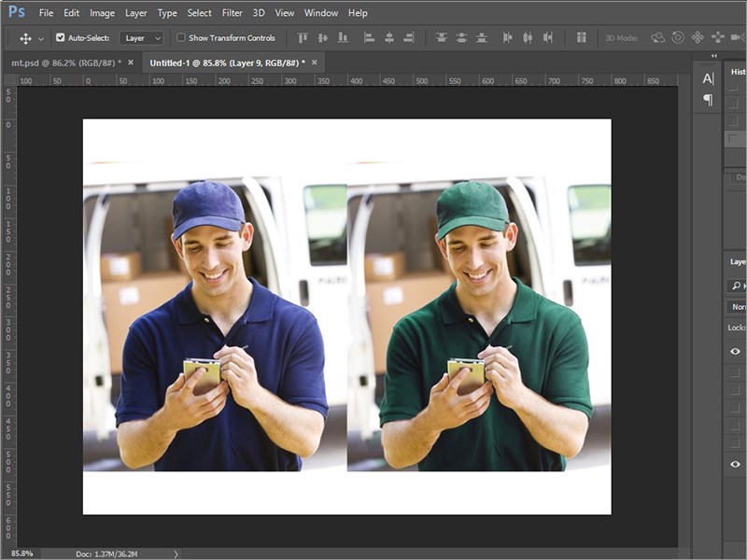The image size is (747, 560).
Task: Click the 85.8% zoom level field
Action: (x=21, y=553)
